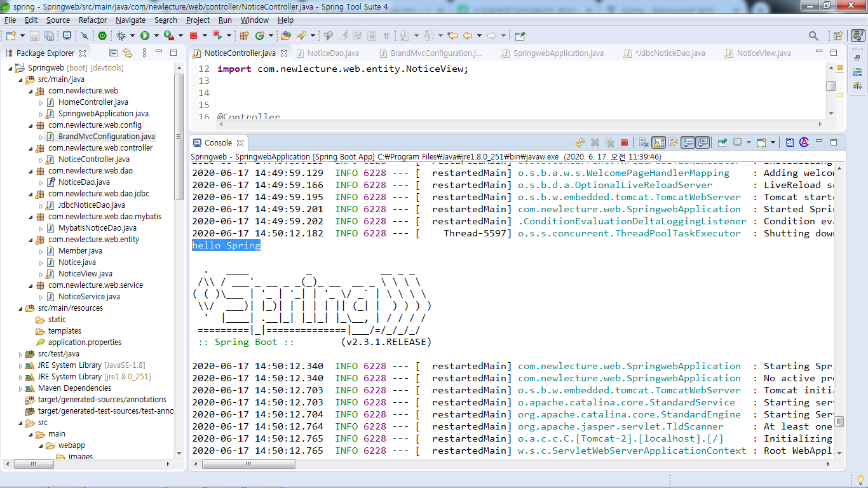Screen dimensions: 868x488
Task: Click the console vertical scrollbar thumb
Action: tap(839, 421)
